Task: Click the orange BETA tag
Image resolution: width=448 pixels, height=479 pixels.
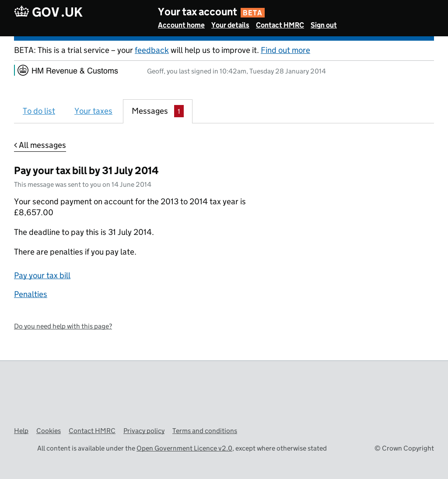Action: pyautogui.click(x=252, y=13)
